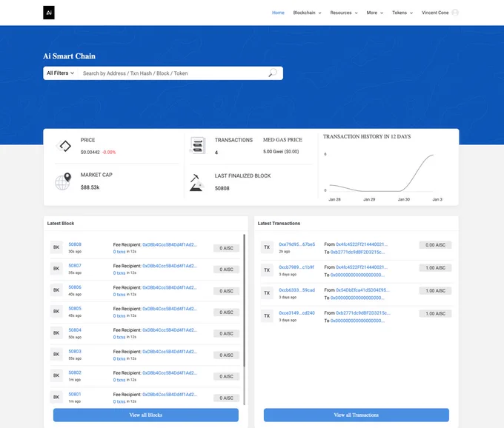
Task: Open block 50802 link
Action: 75,372
